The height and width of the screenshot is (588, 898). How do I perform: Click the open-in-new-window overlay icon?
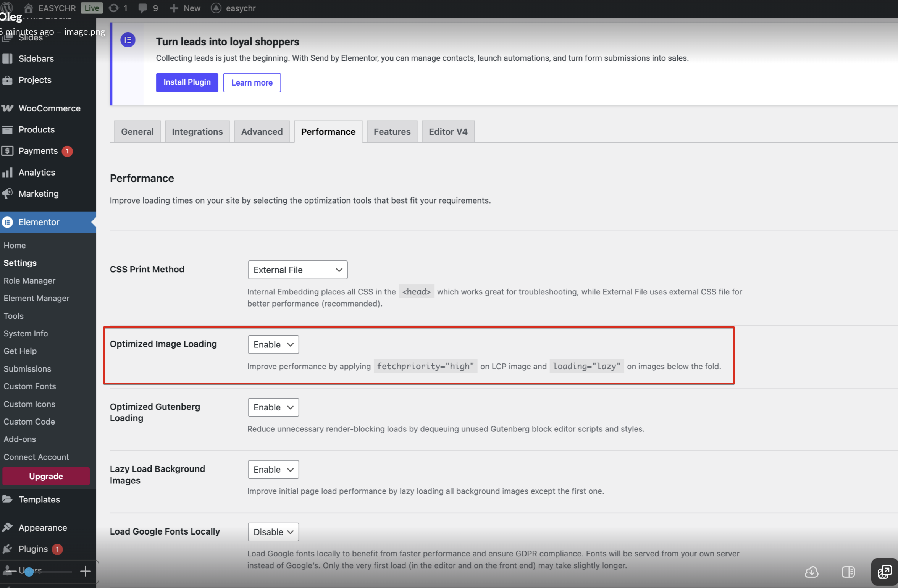tap(884, 572)
